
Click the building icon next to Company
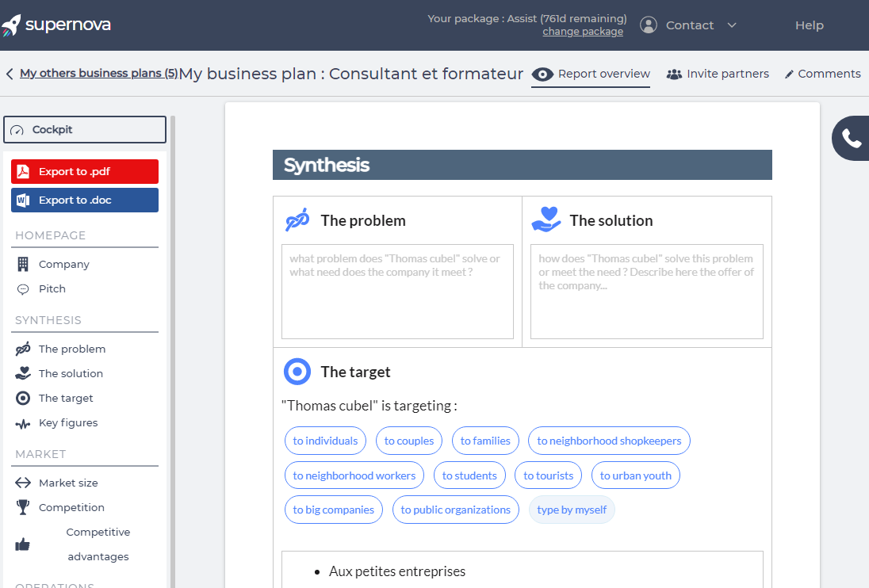click(23, 265)
